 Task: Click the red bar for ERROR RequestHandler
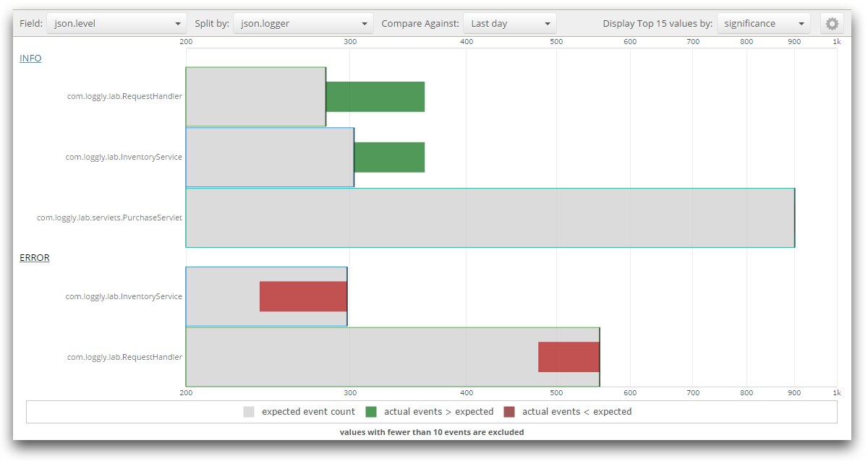coord(569,357)
